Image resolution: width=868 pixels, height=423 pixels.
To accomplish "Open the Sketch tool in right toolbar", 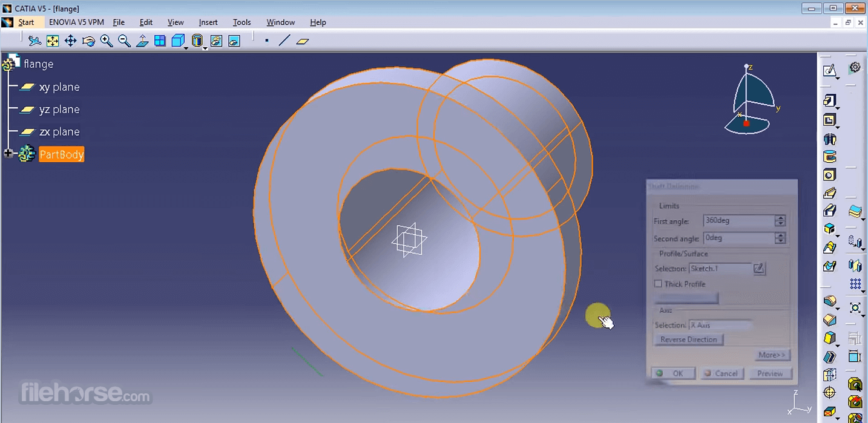I will 829,70.
